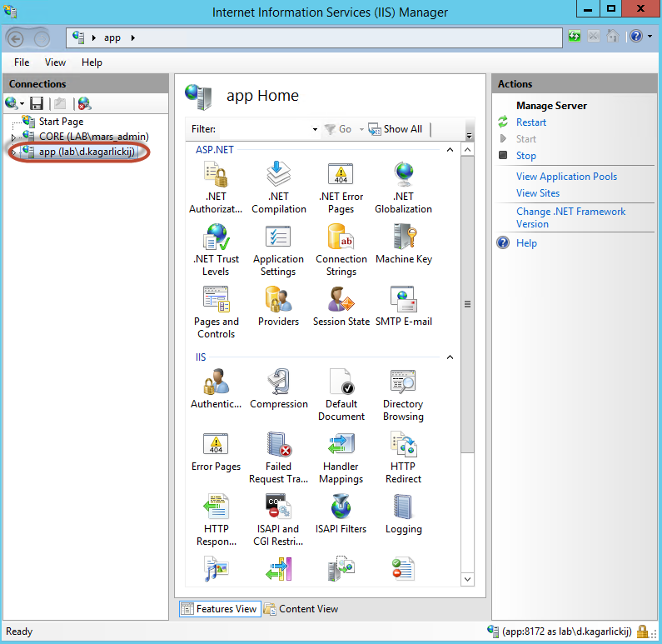This screenshot has width=662, height=644.
Task: Click the View Application Pools link
Action: click(566, 177)
